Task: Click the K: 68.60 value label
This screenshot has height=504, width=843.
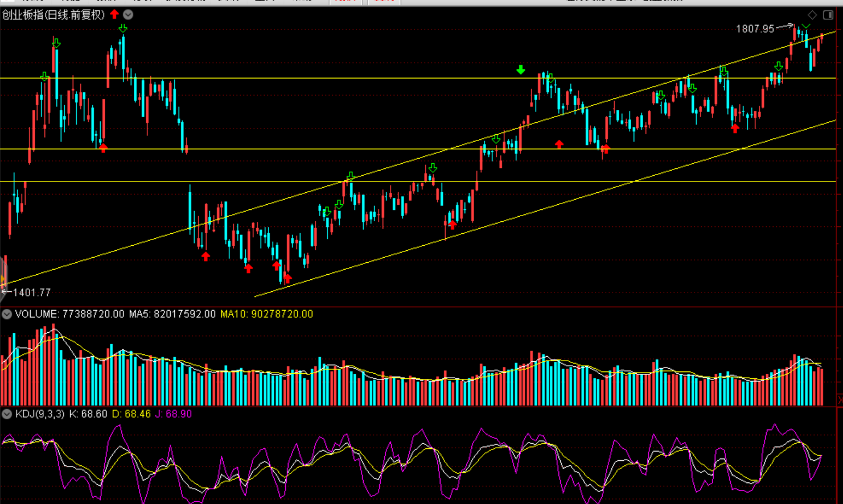Action: tap(88, 414)
